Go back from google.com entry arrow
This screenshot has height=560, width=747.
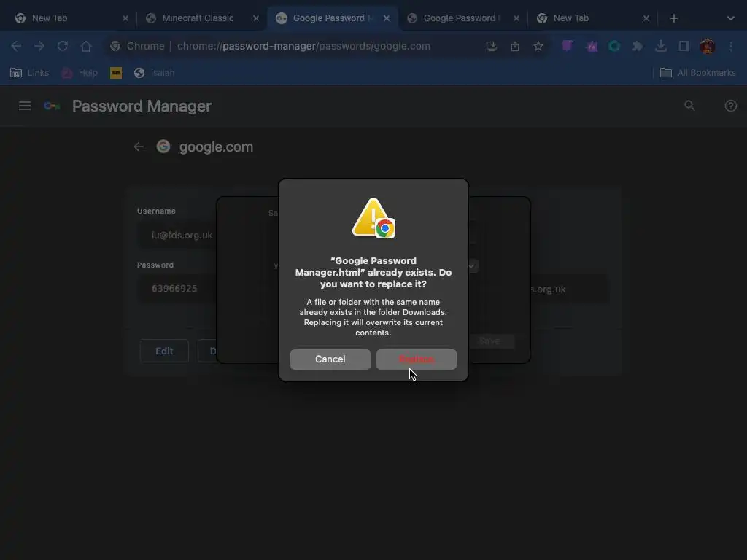point(139,147)
